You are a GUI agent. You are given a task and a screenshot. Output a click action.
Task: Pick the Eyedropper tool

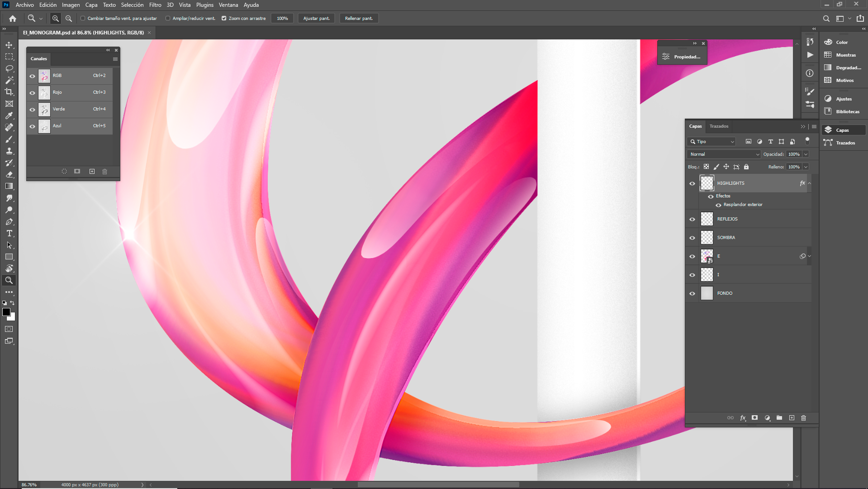9,115
